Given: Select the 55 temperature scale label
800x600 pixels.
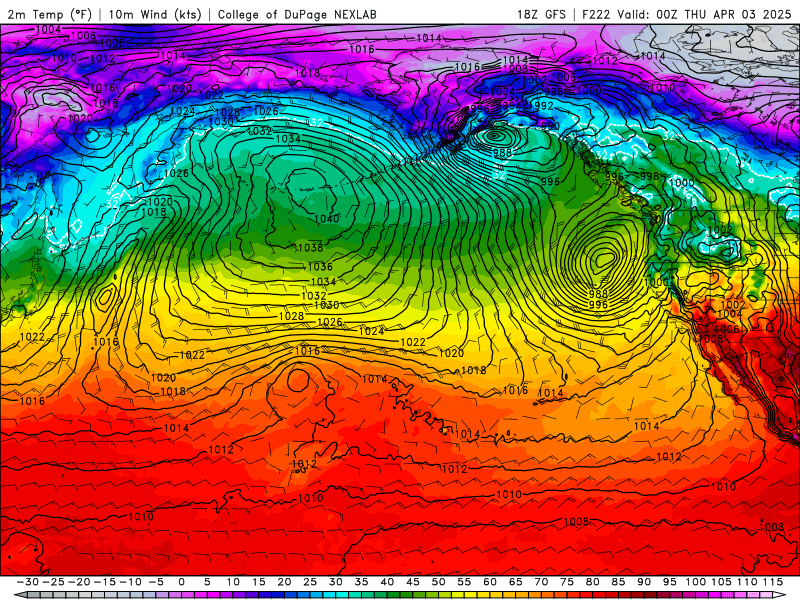Looking at the screenshot, I should point(464,582).
